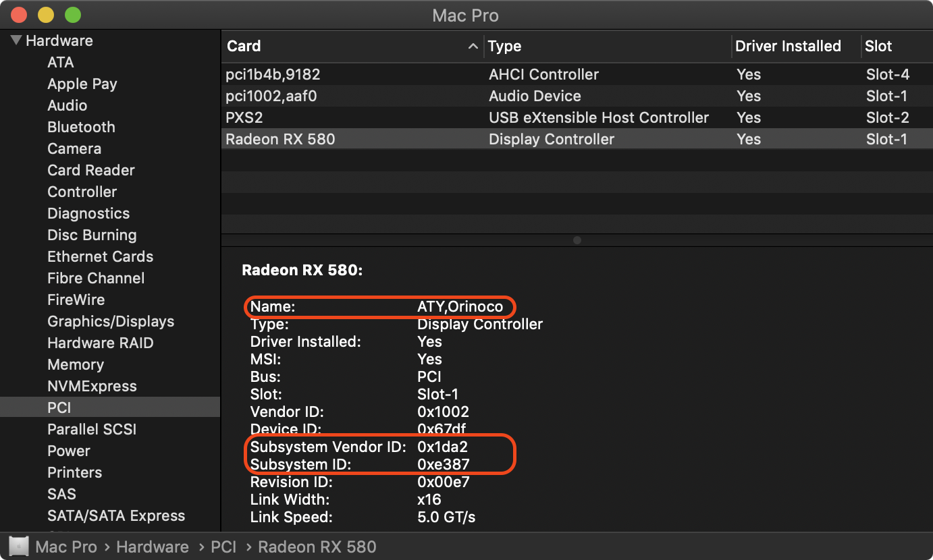Select NVMExpress in the sidebar
The height and width of the screenshot is (560, 933).
coord(92,386)
